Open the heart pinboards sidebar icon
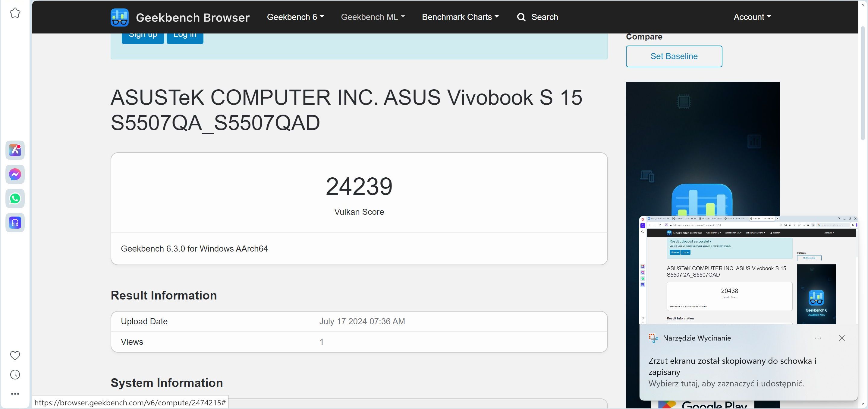Image resolution: width=868 pixels, height=409 pixels. coord(15,355)
